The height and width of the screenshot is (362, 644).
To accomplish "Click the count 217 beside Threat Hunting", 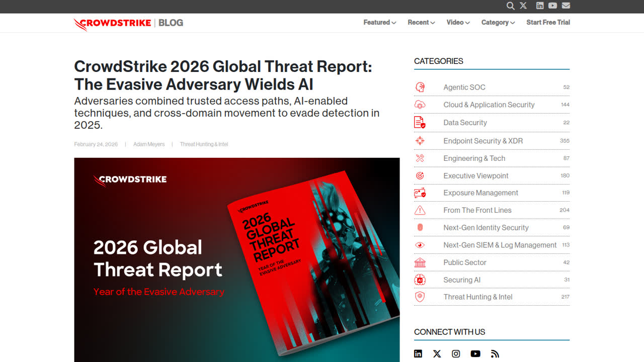I will tap(565, 297).
